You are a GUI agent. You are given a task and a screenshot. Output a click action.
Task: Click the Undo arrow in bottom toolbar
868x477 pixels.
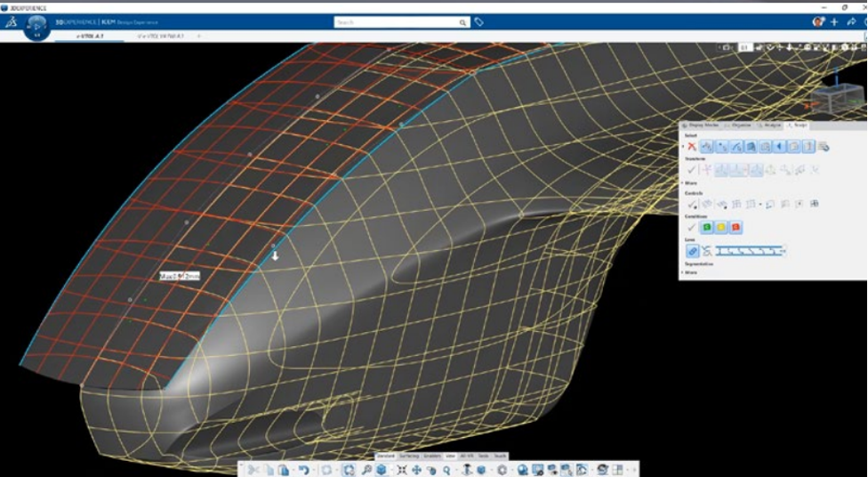tap(303, 469)
